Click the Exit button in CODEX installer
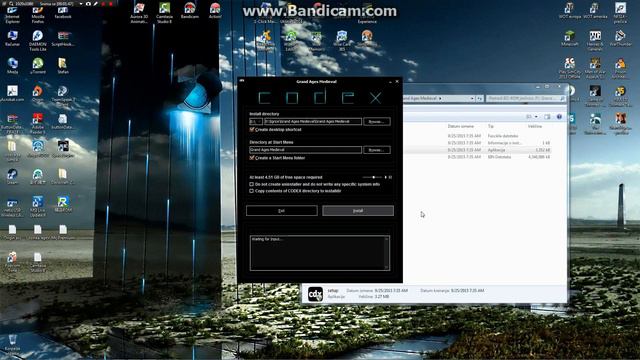 [282, 211]
